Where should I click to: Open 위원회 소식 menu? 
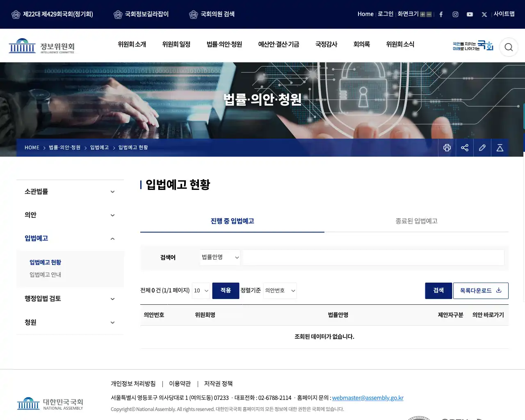pyautogui.click(x=400, y=44)
